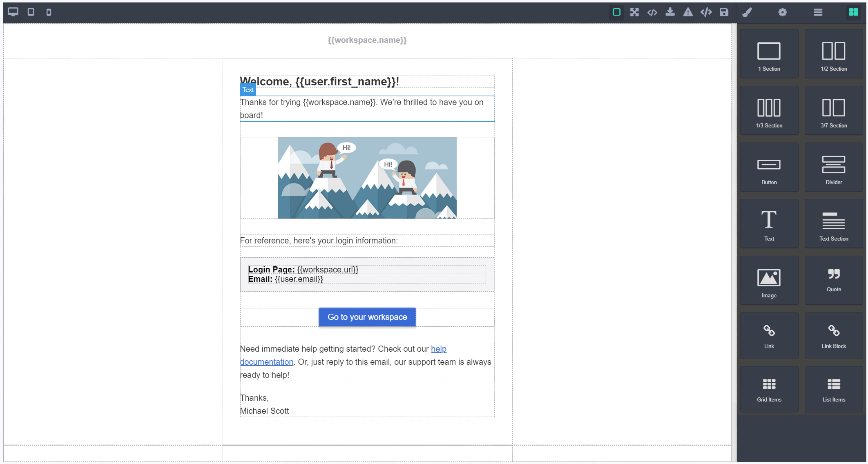Open the Blocks panel tab
Screen dimensions: 868x464
pos(854,12)
